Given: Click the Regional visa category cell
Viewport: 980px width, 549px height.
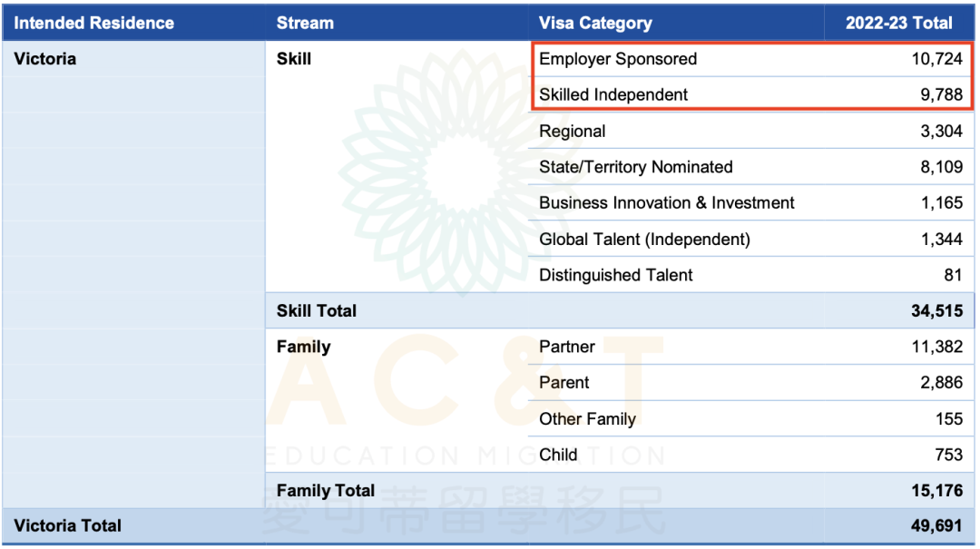Looking at the screenshot, I should tap(572, 132).
